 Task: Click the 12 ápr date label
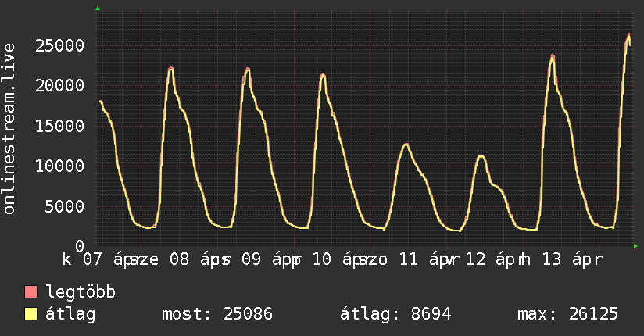click(495, 259)
